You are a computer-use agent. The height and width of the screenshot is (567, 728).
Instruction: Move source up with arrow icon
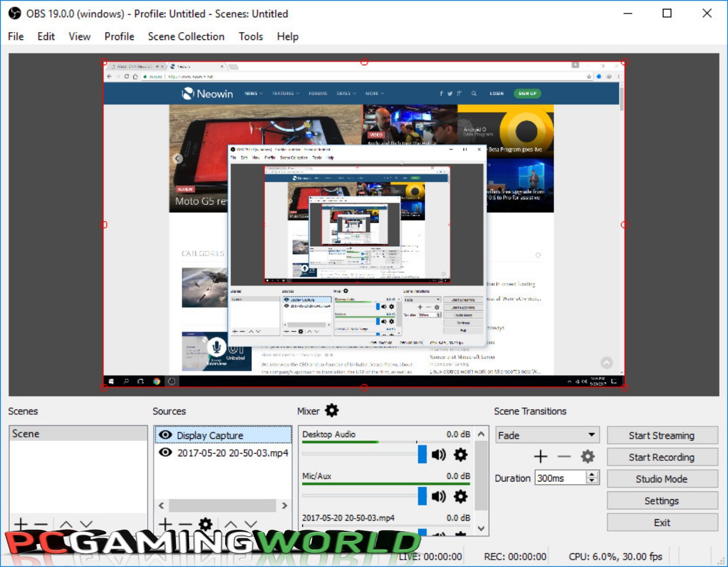coord(231,524)
